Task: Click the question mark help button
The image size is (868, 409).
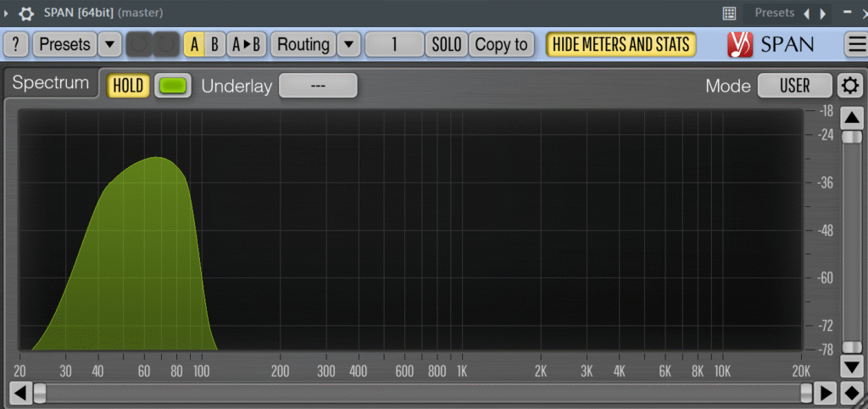Action: 16,45
